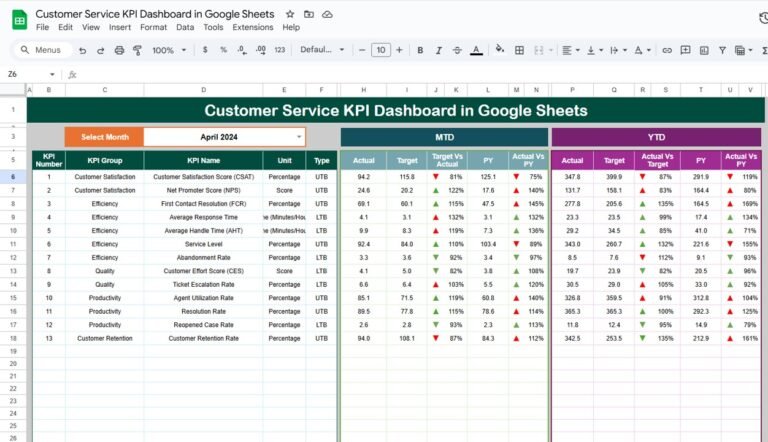Open the Format menu
Screen dimensions: 768x442
coord(153,27)
